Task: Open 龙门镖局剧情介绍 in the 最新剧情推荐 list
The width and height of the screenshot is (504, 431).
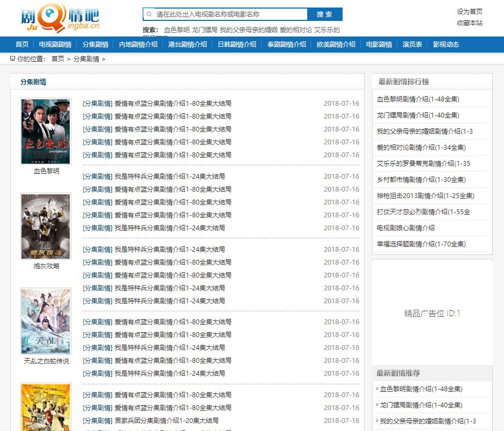Action: point(421,405)
